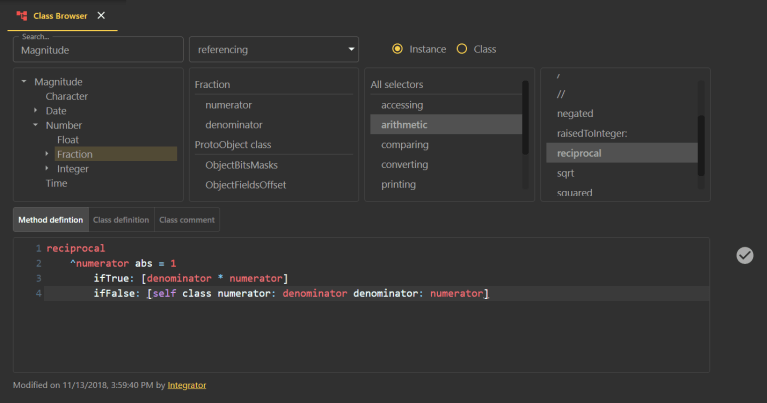Collapse the Number tree node
Image resolution: width=767 pixels, height=403 pixels.
pyautogui.click(x=35, y=126)
